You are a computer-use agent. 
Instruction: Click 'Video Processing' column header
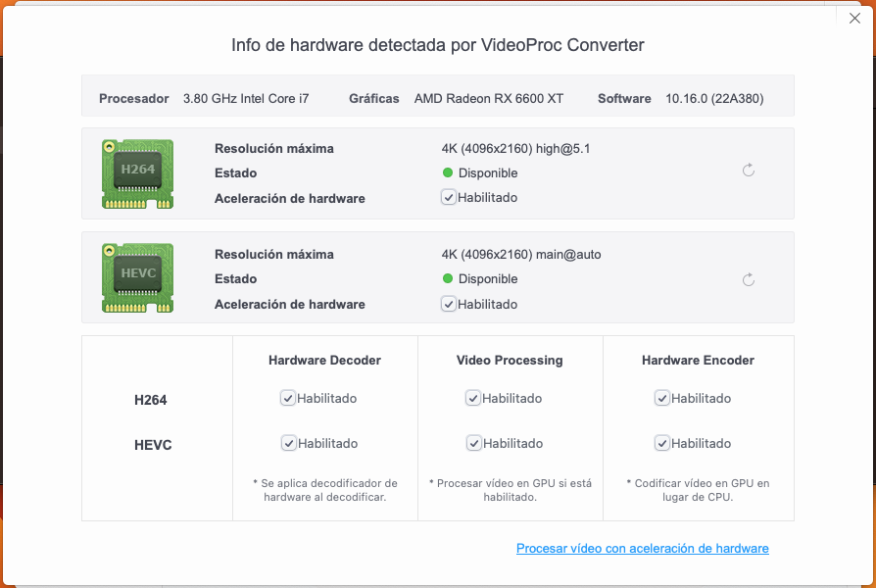510,360
